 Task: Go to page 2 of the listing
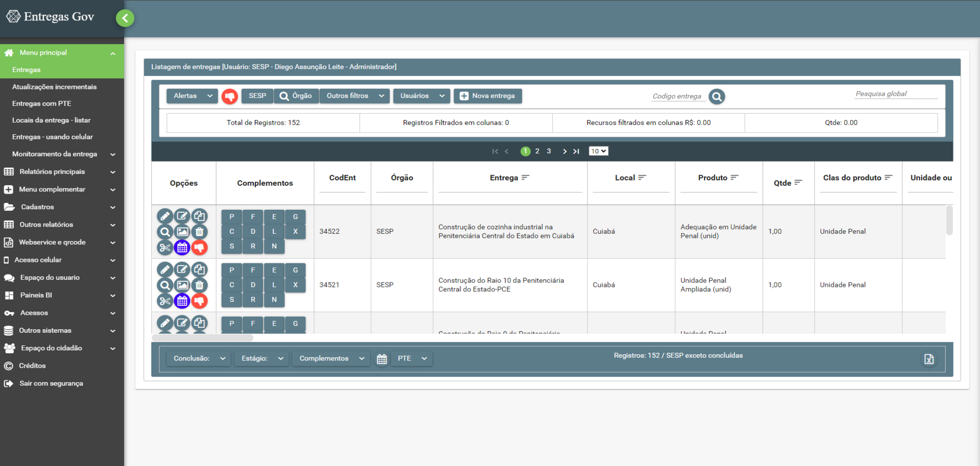[x=537, y=151]
